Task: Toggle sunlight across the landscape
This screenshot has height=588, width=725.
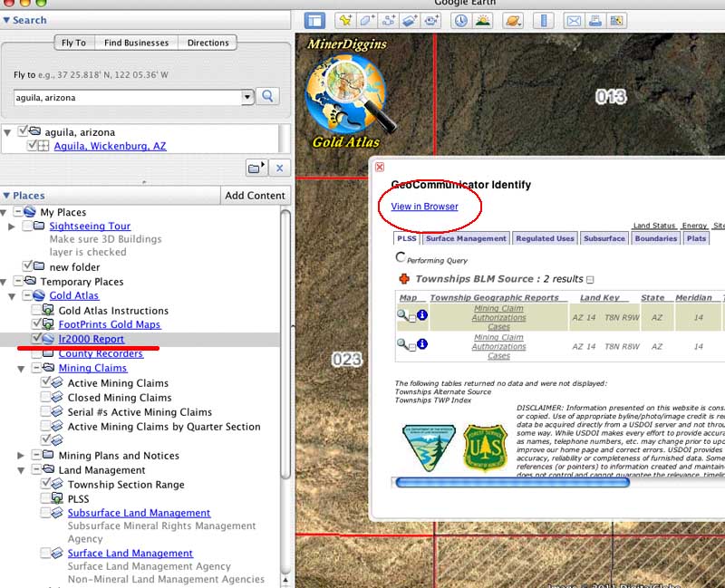Action: [482, 21]
